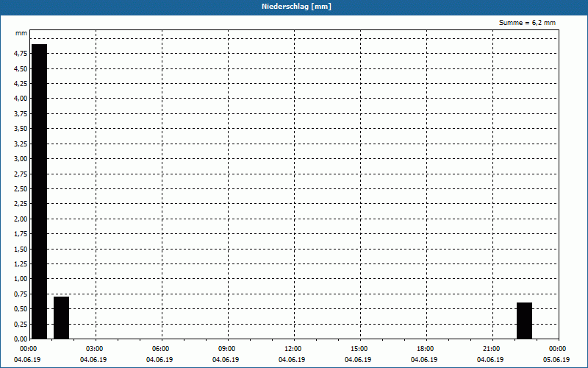The width and height of the screenshot is (588, 368).
Task: Click the 09:00 time axis label
Action: click(227, 348)
